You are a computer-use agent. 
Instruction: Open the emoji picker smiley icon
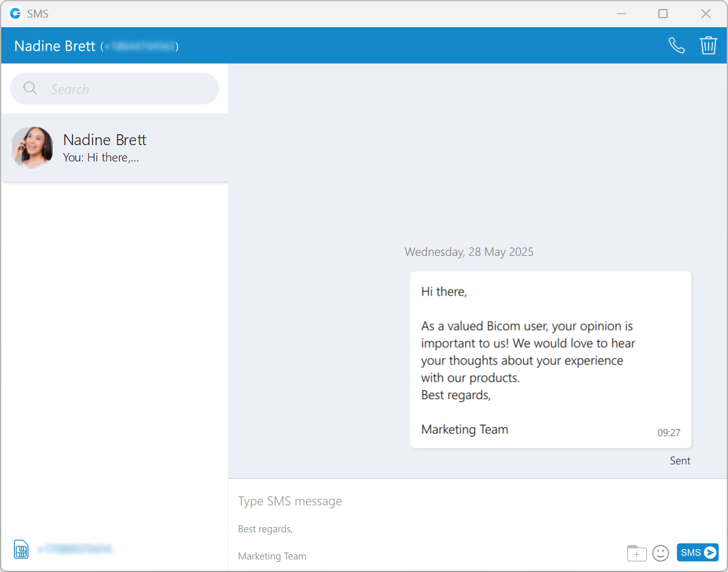point(660,553)
